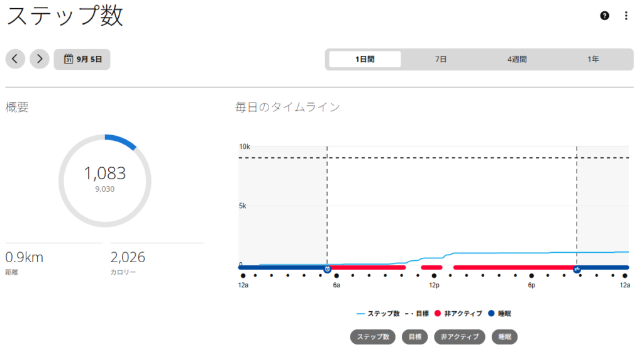
Task: Open the 9月 5日 date picker
Action: (82, 59)
